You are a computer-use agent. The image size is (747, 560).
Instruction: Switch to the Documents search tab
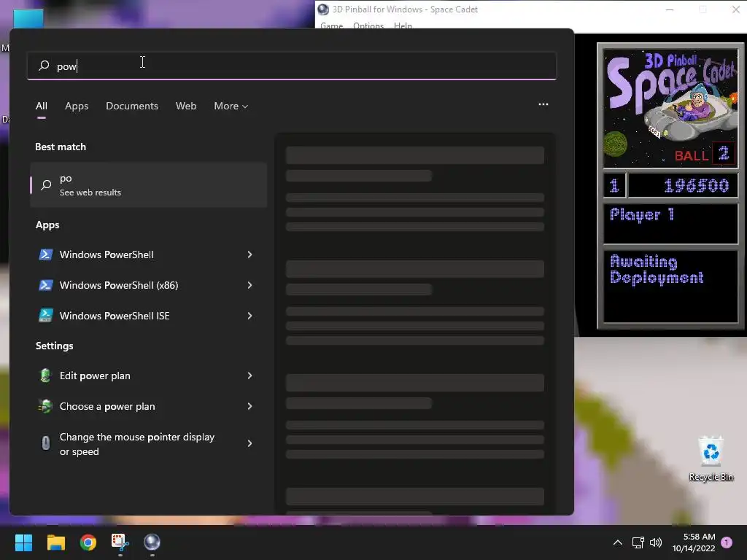click(x=132, y=106)
